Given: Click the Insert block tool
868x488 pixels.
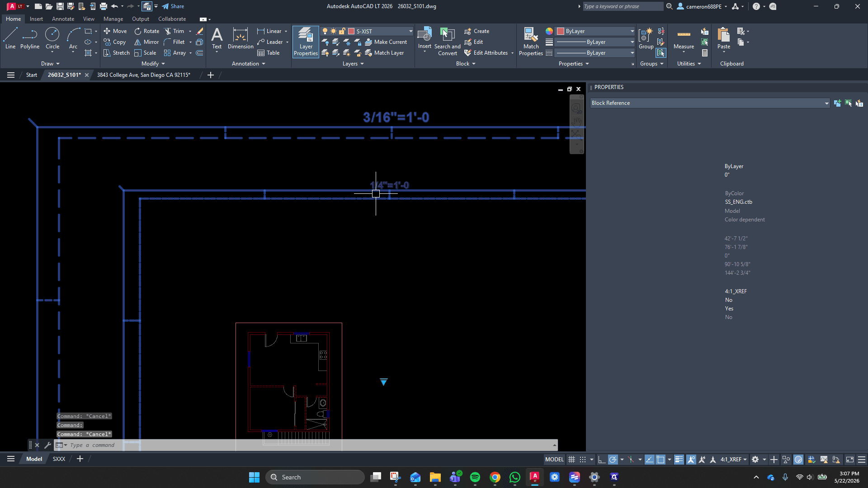Looking at the screenshot, I should tap(425, 38).
